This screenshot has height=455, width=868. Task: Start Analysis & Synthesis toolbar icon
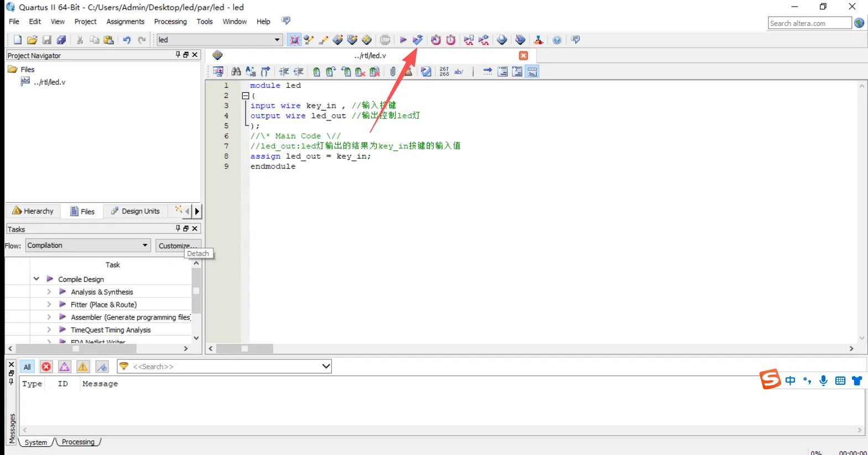coord(418,40)
